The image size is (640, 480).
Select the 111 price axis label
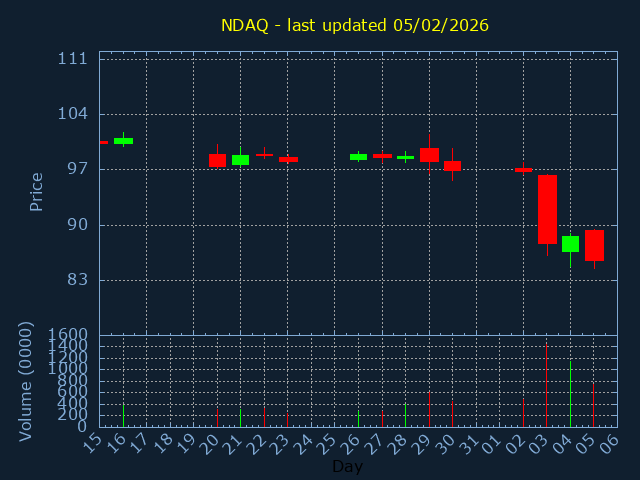click(73, 59)
